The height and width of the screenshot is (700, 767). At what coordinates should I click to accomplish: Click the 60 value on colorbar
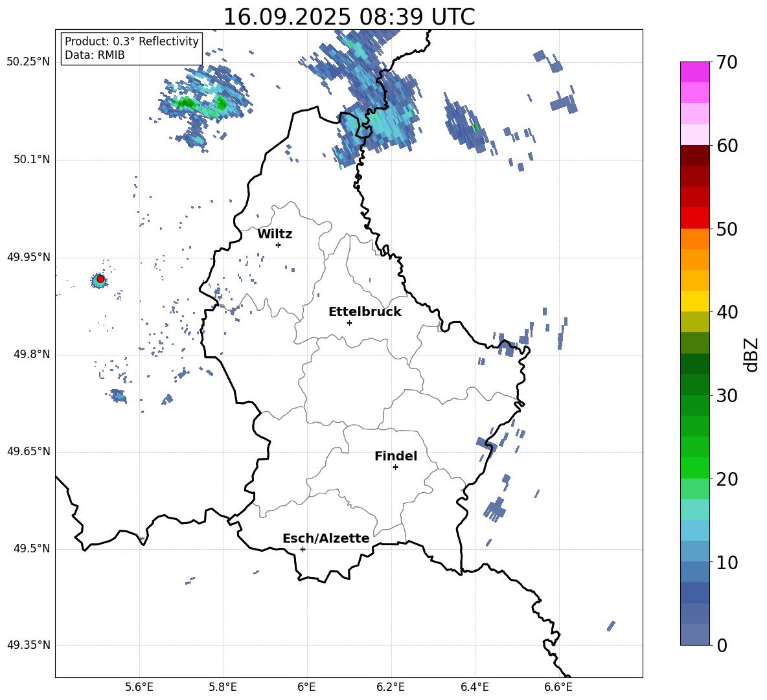click(727, 146)
